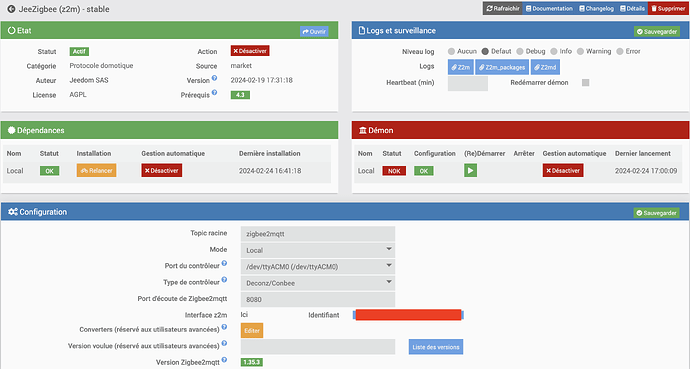
Task: Open the Changelog
Action: tap(596, 8)
